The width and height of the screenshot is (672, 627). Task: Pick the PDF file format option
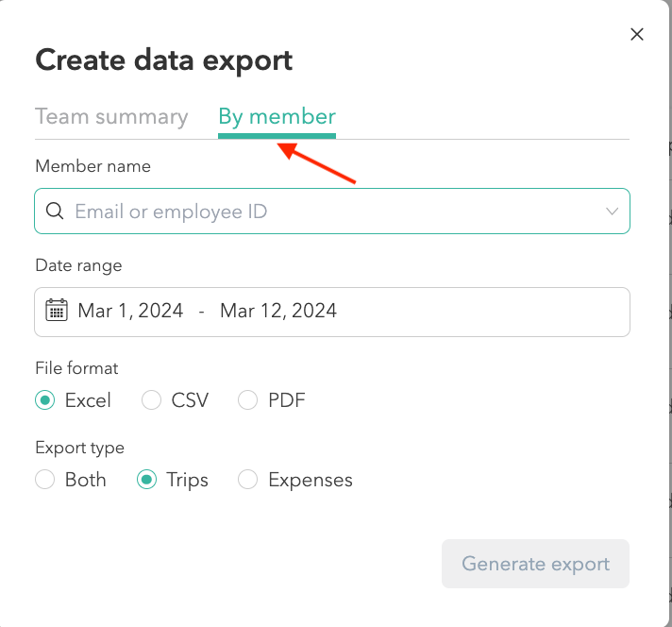pyautogui.click(x=248, y=400)
